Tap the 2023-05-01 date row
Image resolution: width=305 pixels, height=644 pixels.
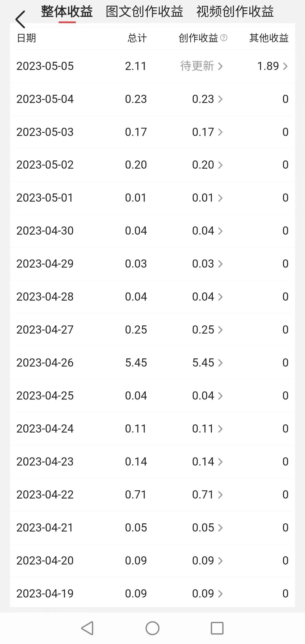coord(45,198)
